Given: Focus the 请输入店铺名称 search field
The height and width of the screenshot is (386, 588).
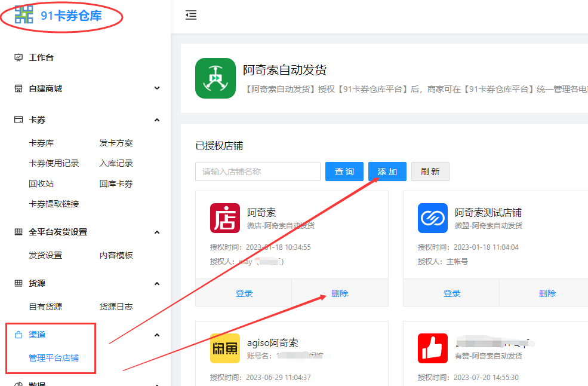Looking at the screenshot, I should click(x=258, y=171).
